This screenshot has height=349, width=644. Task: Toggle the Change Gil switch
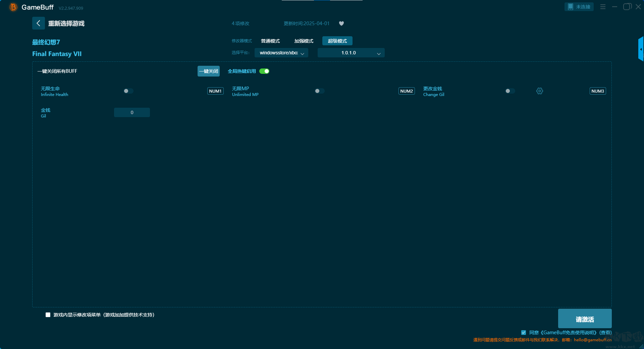pyautogui.click(x=510, y=91)
